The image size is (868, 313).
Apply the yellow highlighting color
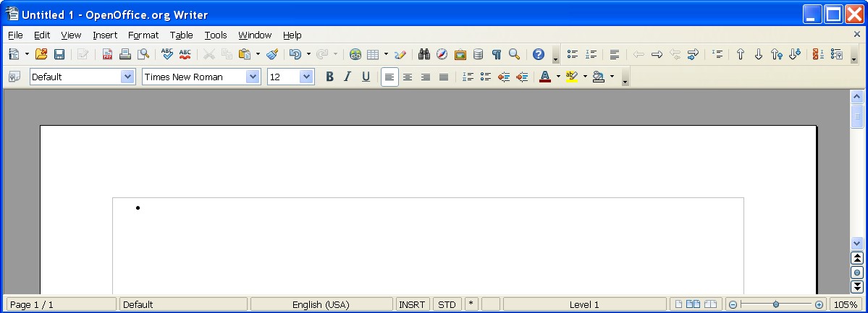[x=572, y=77]
